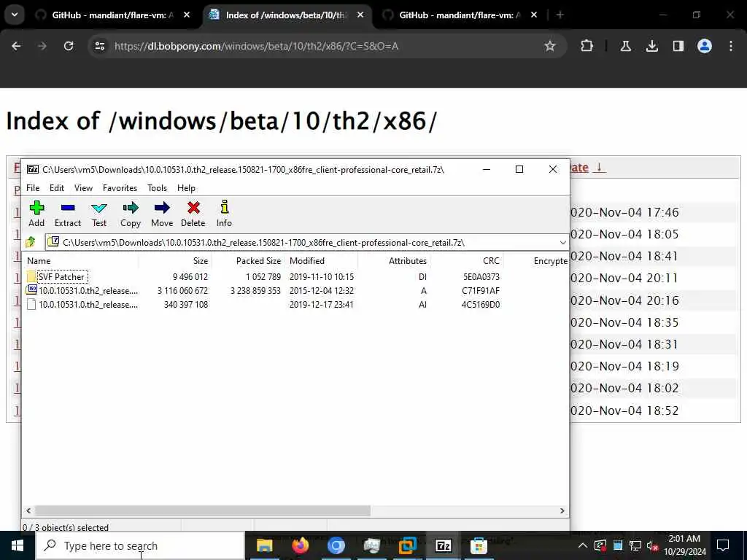747x560 pixels.
Task: Open the Help menu
Action: (x=186, y=188)
